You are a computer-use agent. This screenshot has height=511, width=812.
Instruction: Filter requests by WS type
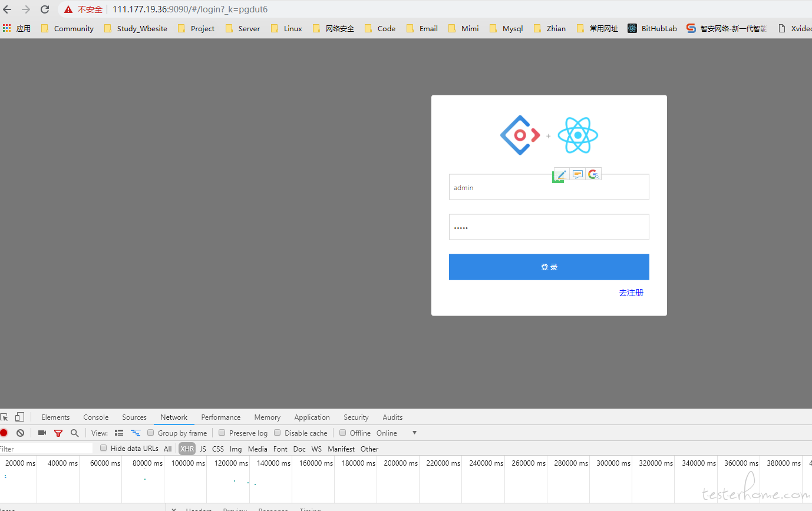(316, 449)
